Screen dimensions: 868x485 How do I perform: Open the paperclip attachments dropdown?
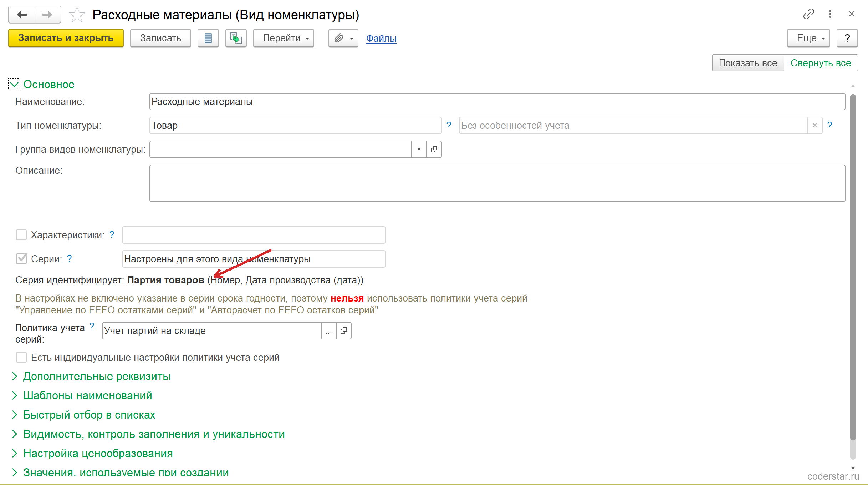(343, 38)
